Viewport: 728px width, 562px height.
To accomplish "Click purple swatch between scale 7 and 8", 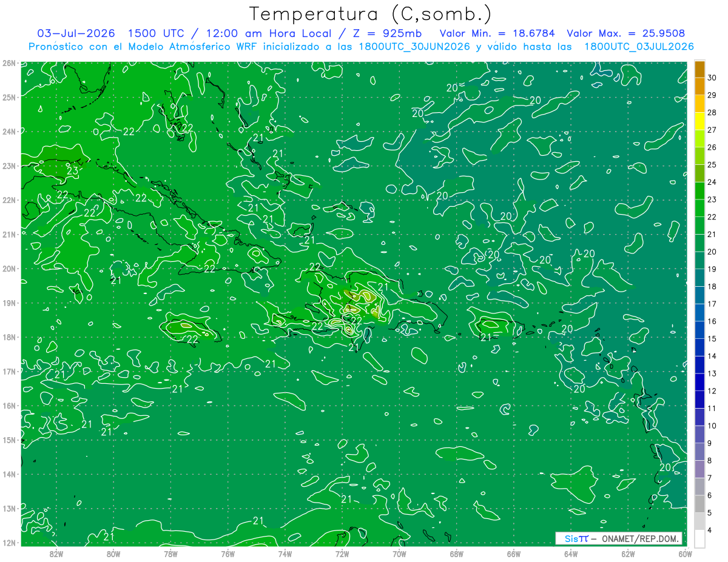I will pos(699,469).
